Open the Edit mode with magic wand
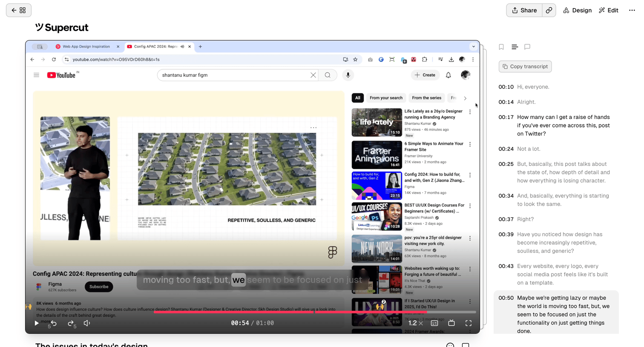This screenshot has height=347, width=644. coord(609,10)
